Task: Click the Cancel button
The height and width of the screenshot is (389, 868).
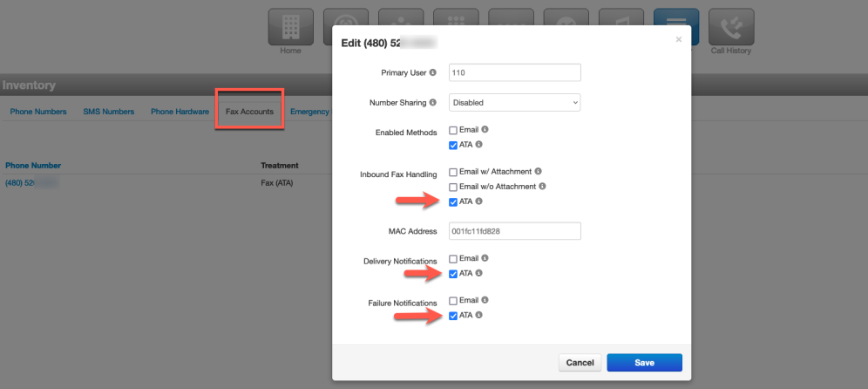Action: [x=580, y=363]
